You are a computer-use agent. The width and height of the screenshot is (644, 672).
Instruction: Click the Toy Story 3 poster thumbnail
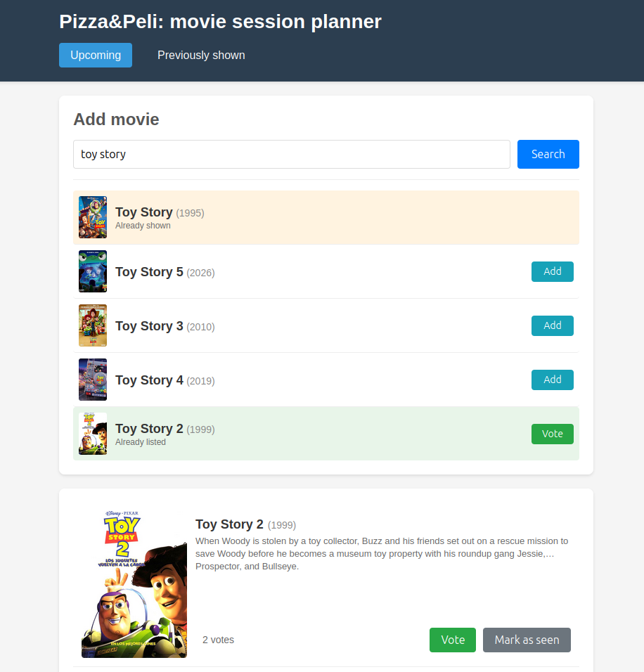coord(93,325)
